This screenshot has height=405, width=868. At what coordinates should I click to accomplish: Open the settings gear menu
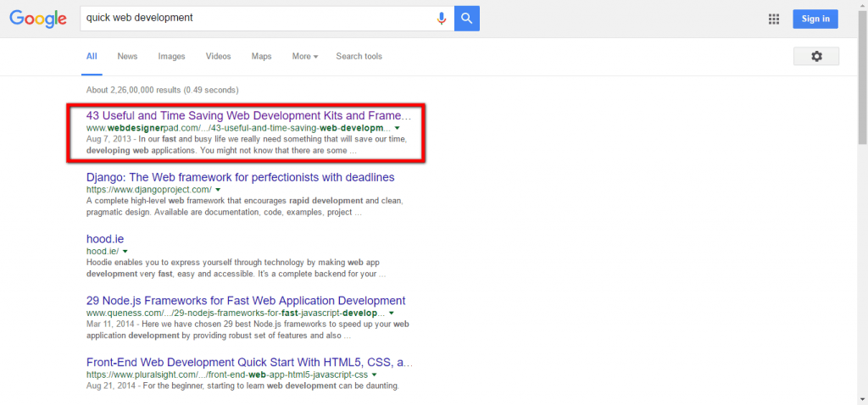tap(816, 57)
